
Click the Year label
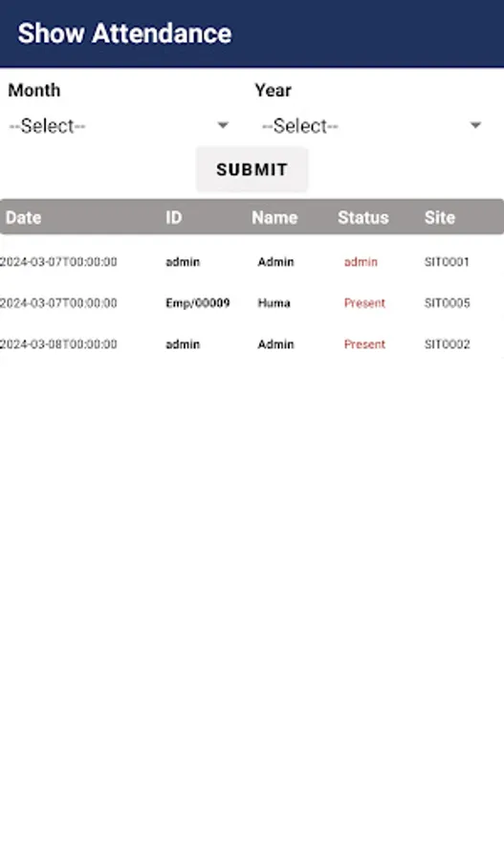273,90
